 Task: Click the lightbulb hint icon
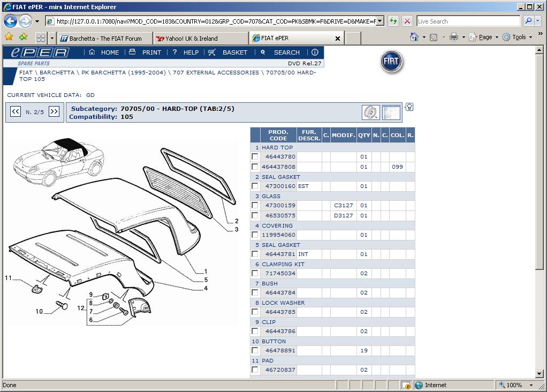(x=409, y=107)
